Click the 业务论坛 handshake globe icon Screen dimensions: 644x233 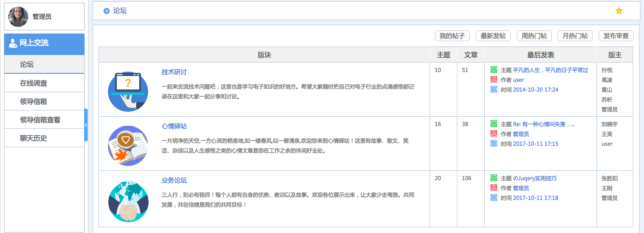pyautogui.click(x=128, y=200)
